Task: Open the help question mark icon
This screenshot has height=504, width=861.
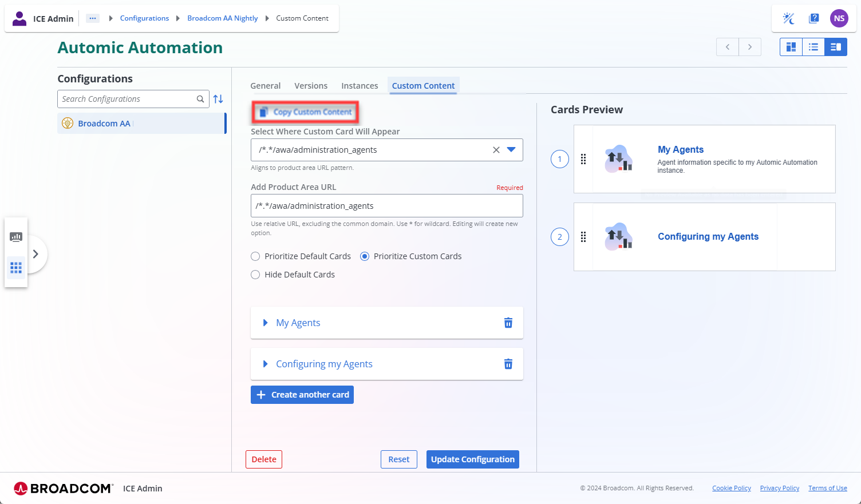Action: click(813, 18)
